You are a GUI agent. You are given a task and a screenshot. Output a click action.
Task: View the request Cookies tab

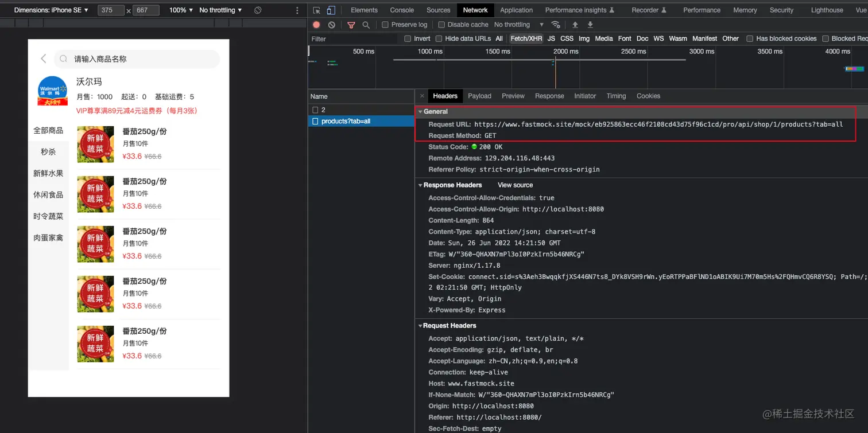pos(648,96)
